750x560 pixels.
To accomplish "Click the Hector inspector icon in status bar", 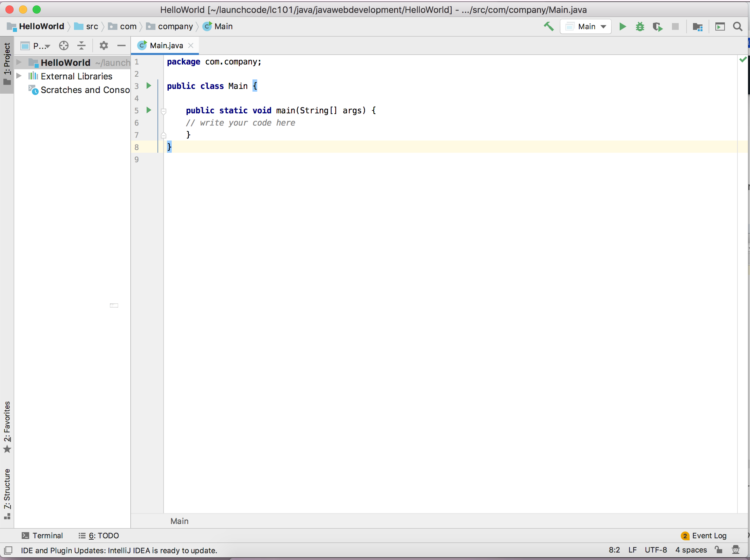I will (x=736, y=550).
